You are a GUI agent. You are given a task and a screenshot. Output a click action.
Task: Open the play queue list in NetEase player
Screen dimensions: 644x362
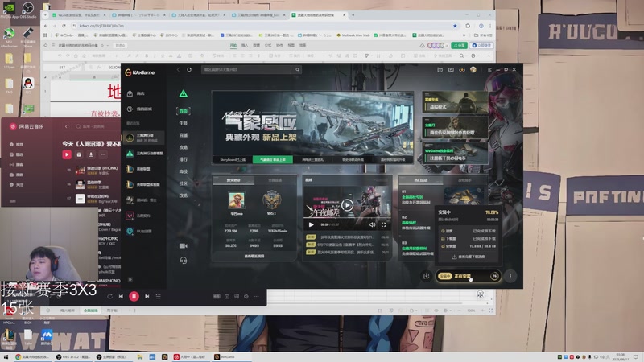tap(158, 296)
